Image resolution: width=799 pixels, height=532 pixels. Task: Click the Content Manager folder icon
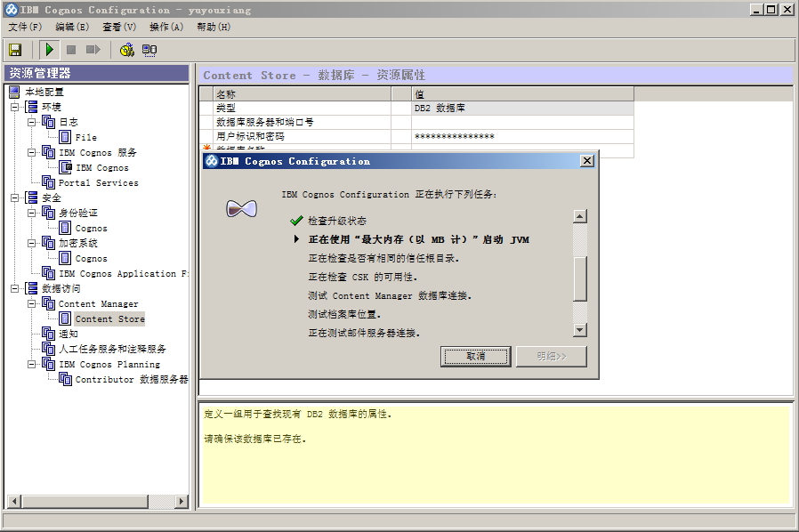coord(48,303)
